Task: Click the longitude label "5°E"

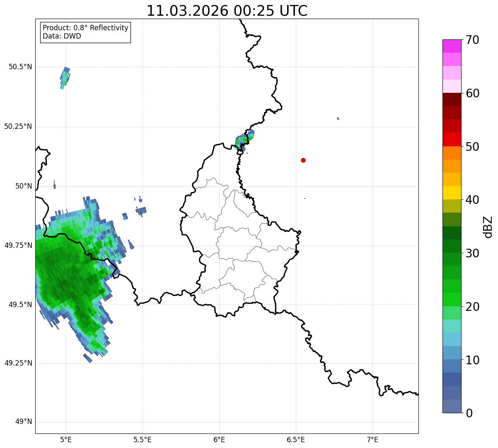Action: tap(66, 440)
